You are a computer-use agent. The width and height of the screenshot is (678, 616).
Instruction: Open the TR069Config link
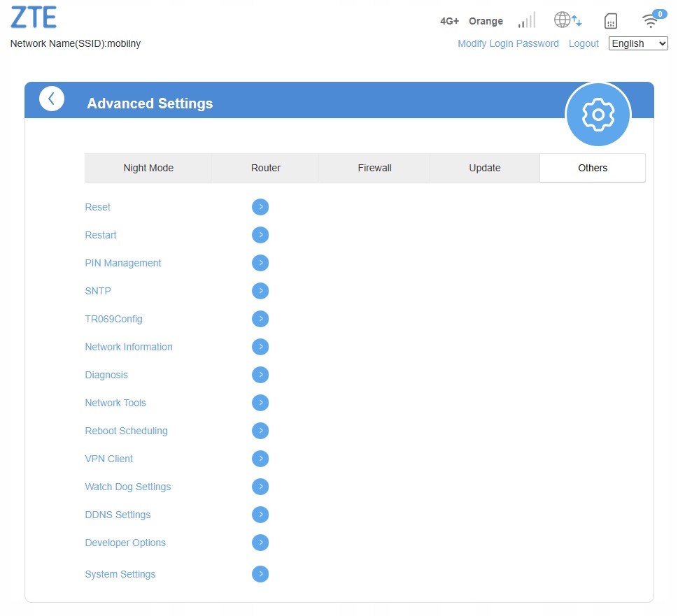click(114, 320)
